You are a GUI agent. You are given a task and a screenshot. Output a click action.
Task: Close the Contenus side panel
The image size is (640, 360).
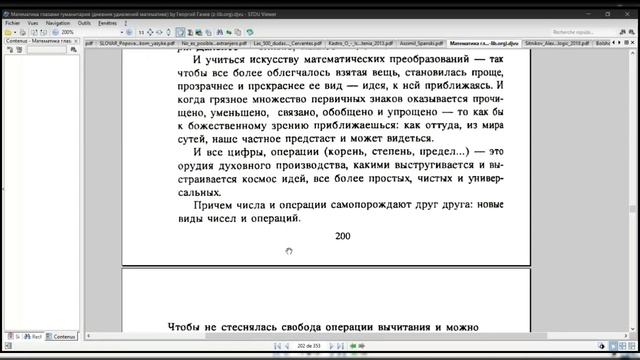click(x=76, y=41)
